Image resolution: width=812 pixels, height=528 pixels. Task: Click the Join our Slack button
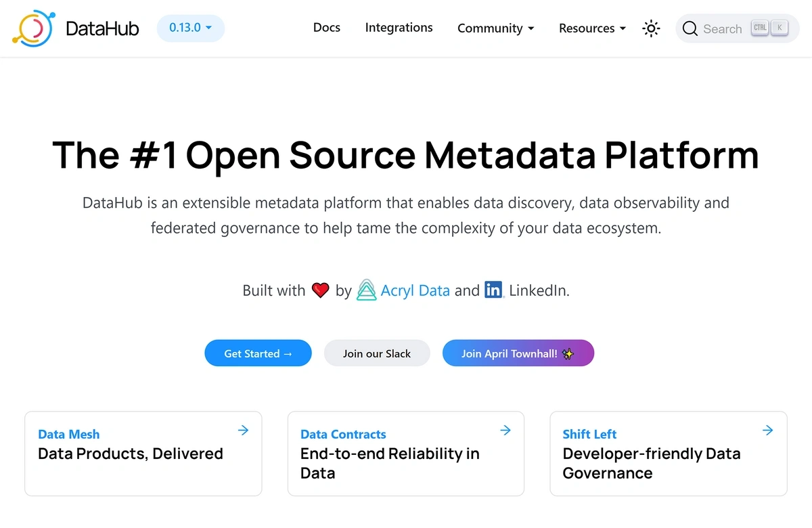point(377,353)
